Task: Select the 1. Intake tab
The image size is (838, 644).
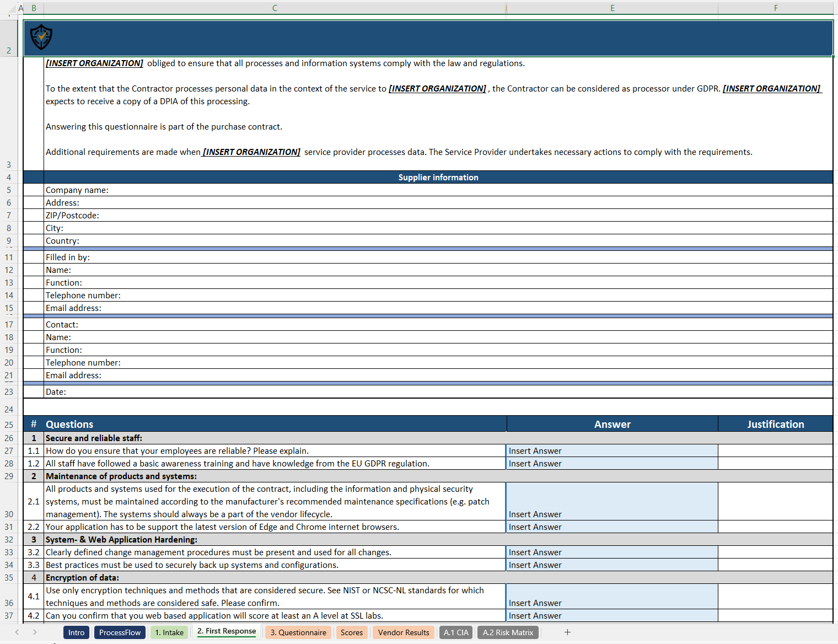Action: (x=169, y=632)
